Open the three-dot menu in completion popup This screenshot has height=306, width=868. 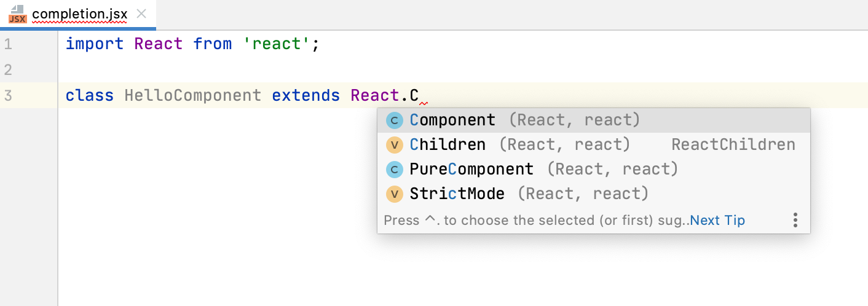[795, 220]
